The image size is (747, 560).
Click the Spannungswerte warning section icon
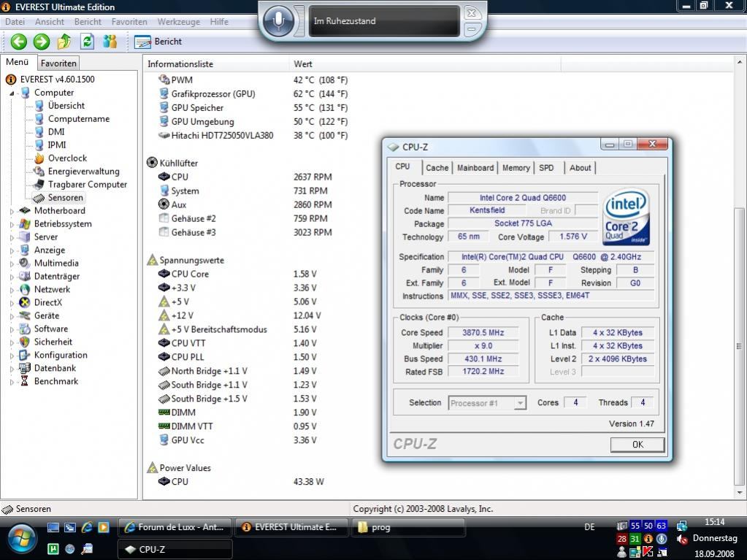click(152, 260)
